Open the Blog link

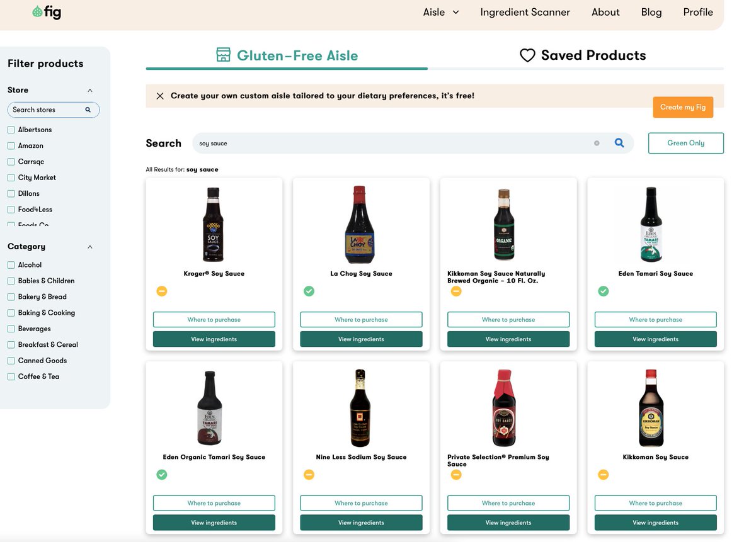pos(651,12)
